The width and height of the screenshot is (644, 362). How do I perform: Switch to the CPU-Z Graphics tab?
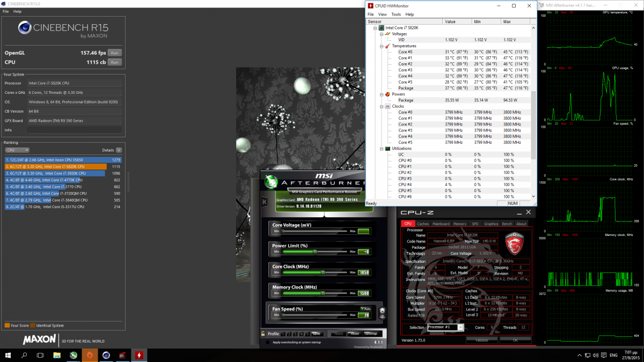click(491, 224)
